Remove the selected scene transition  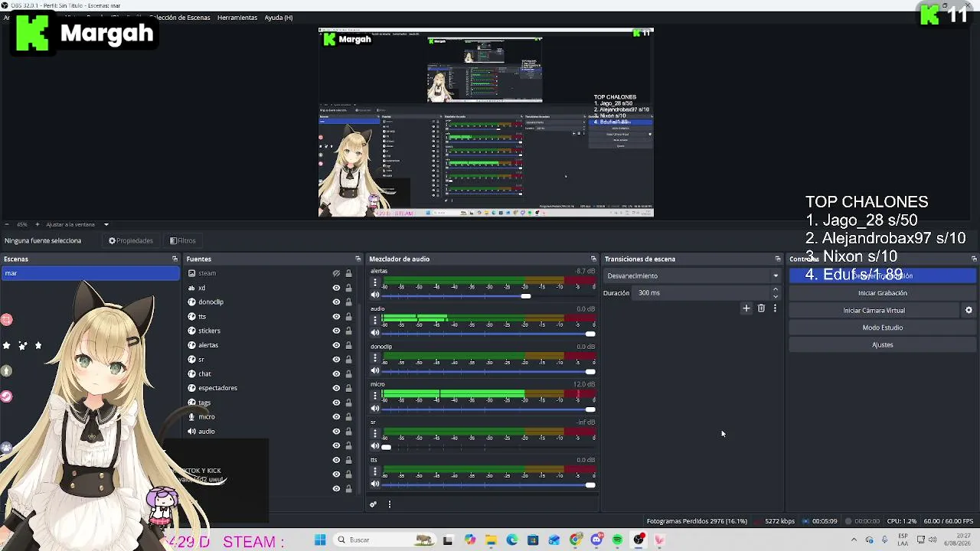pyautogui.click(x=761, y=308)
